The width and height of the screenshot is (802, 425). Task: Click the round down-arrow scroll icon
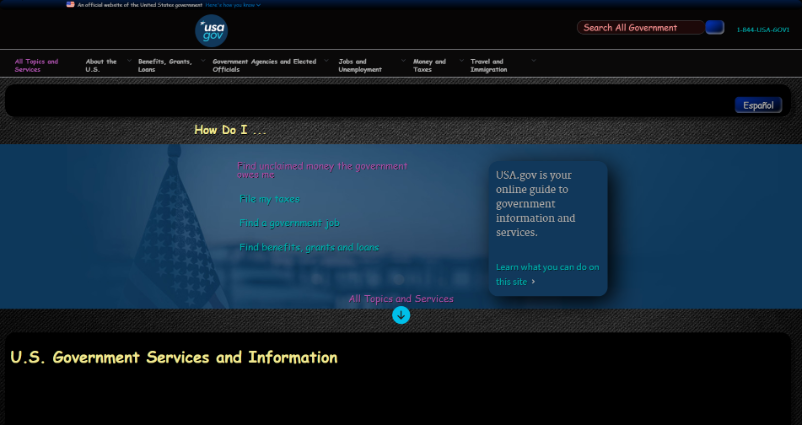coord(401,315)
